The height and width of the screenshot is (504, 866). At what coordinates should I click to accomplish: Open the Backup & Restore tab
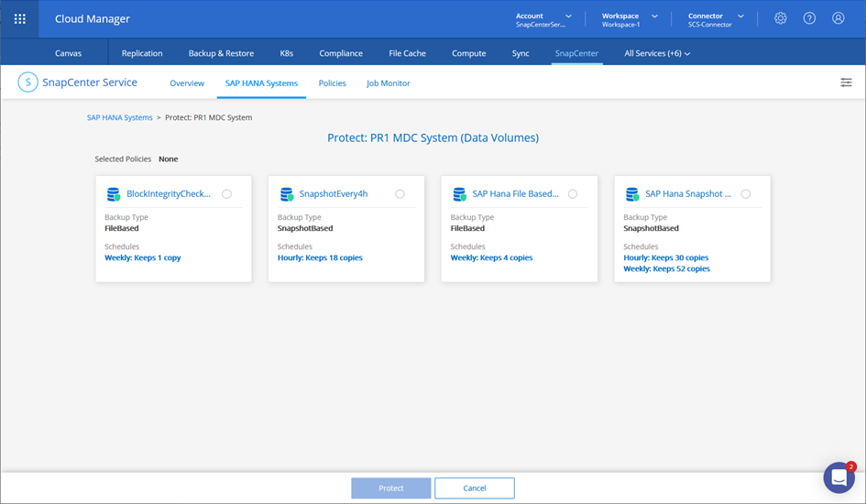pyautogui.click(x=221, y=53)
